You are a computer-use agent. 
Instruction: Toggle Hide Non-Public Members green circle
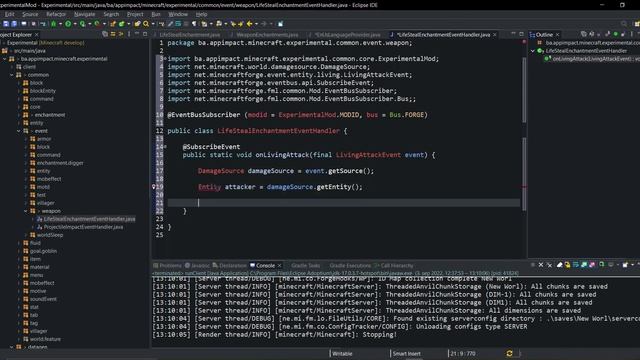coord(616,34)
